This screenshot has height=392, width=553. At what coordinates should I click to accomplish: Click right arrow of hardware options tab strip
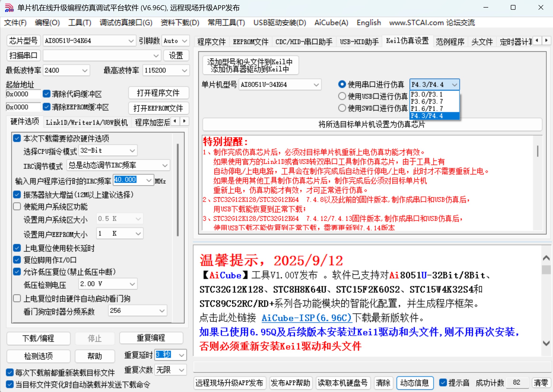184,121
